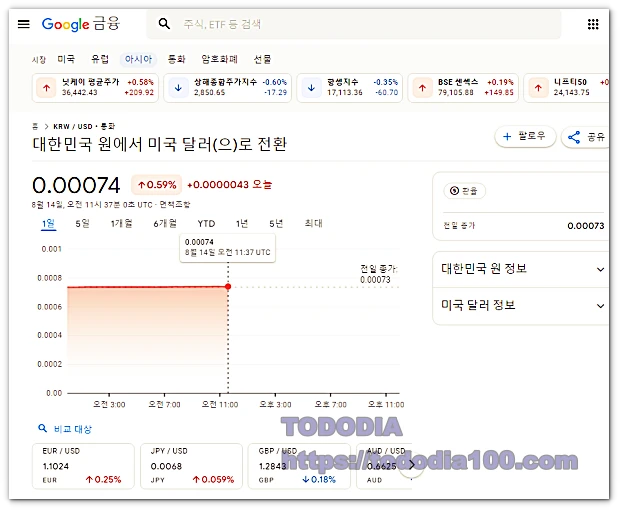
Task: Select the 유럽 market tab
Action: pos(100,59)
